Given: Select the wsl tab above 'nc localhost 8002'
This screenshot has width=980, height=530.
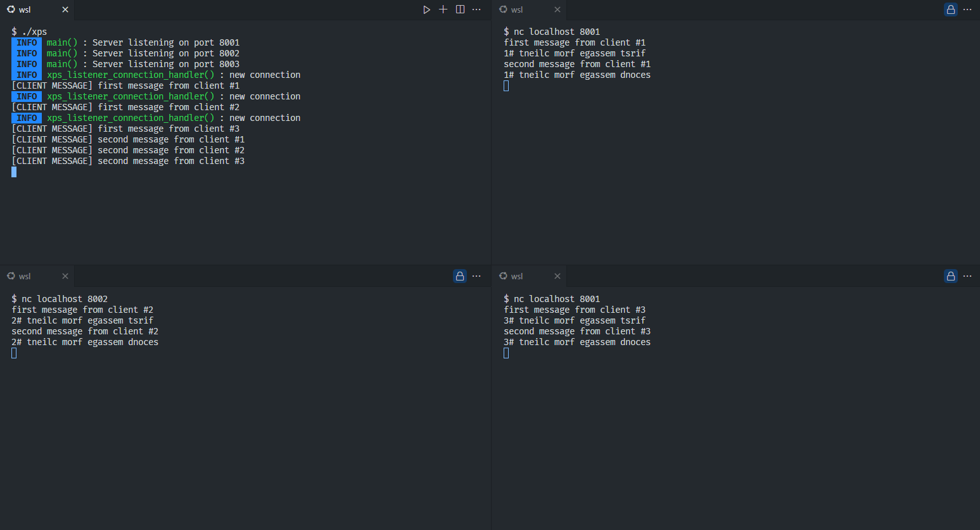Looking at the screenshot, I should 37,276.
